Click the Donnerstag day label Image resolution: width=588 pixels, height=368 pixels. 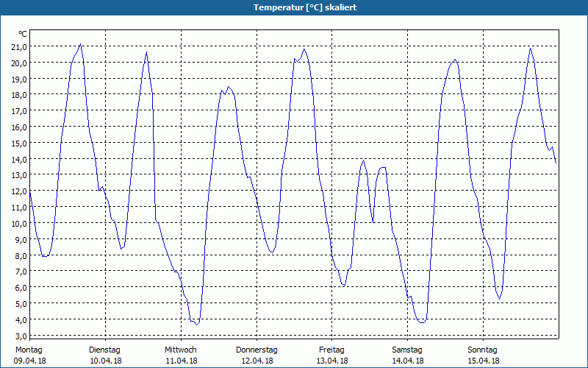click(x=257, y=350)
